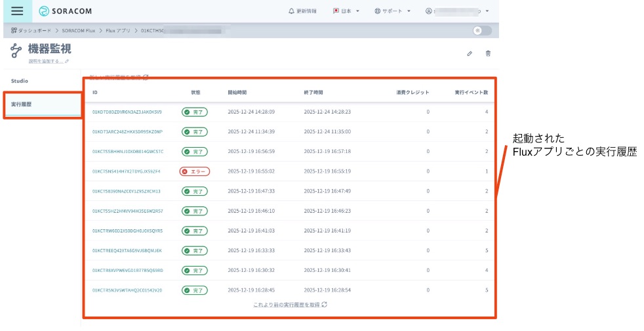Toggle the theme switch in breadcrumb bar
Viewport: 644px width, 331px height.
[x=481, y=31]
